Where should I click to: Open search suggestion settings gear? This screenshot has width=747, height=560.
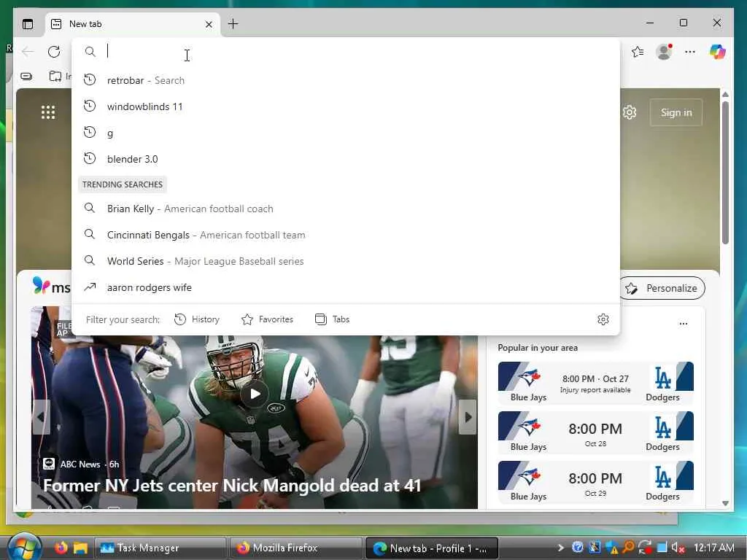click(603, 319)
